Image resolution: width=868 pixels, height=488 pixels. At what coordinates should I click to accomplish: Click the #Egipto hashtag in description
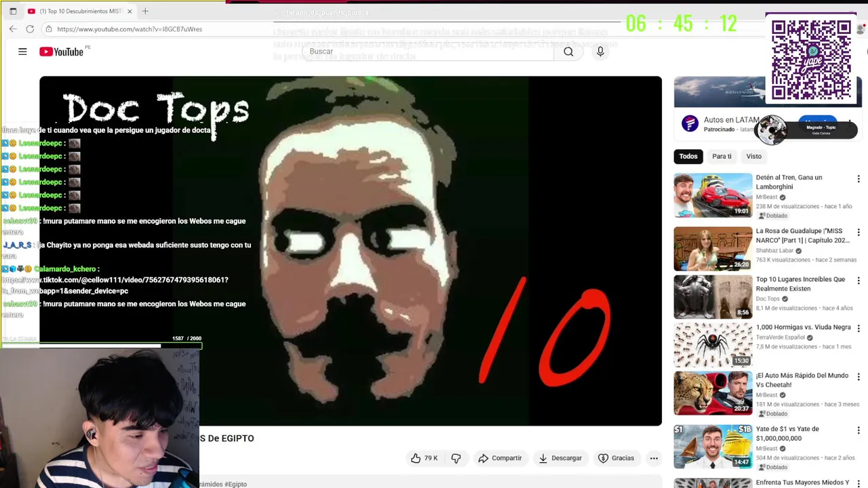click(x=235, y=484)
